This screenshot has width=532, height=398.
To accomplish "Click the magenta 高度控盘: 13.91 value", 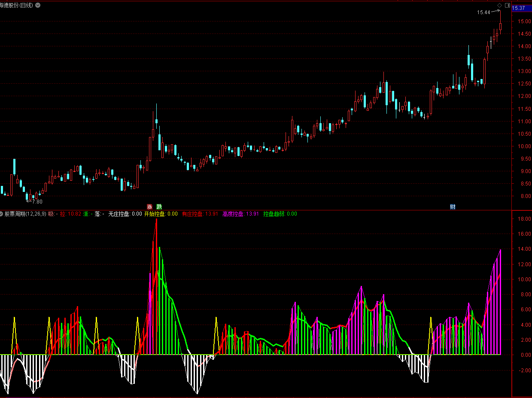I will click(240, 214).
